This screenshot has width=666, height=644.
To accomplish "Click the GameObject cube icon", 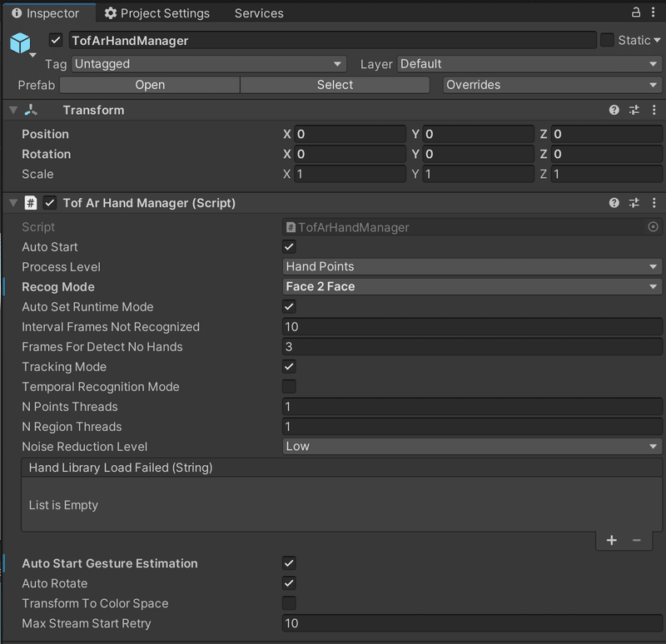I will click(x=20, y=43).
